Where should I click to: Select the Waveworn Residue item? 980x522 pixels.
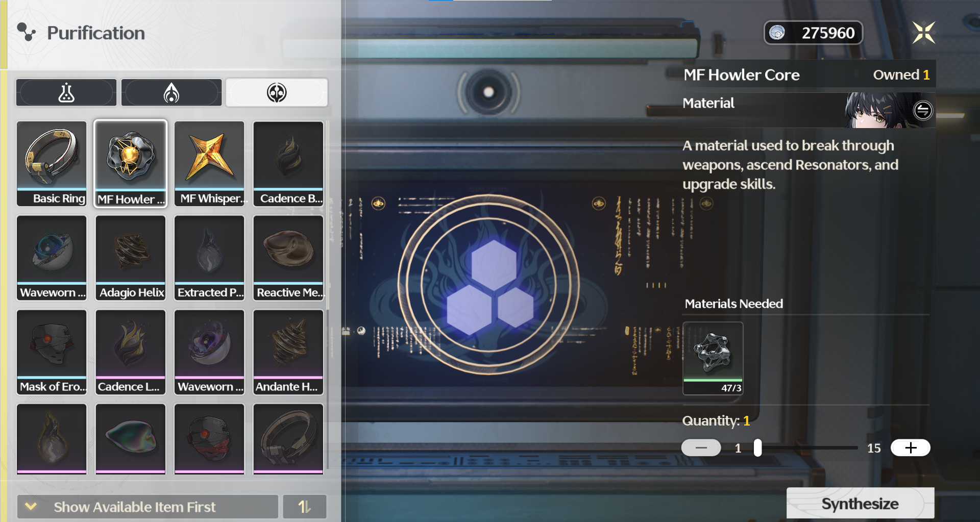click(51, 257)
